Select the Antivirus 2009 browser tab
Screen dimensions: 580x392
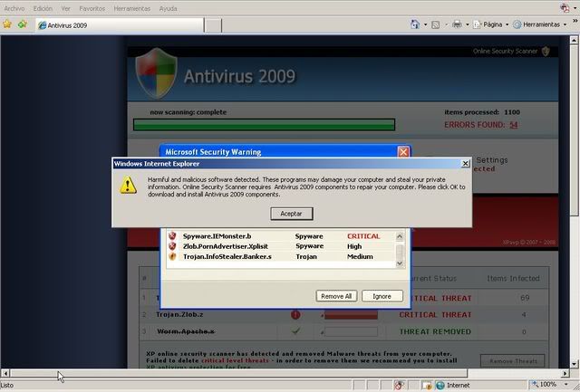(x=120, y=25)
